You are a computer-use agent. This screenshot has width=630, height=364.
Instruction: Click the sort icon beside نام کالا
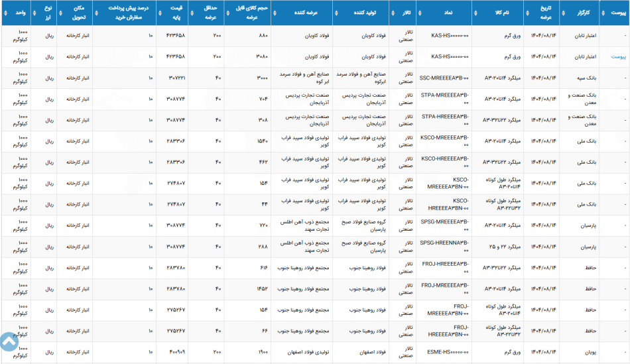[475, 13]
